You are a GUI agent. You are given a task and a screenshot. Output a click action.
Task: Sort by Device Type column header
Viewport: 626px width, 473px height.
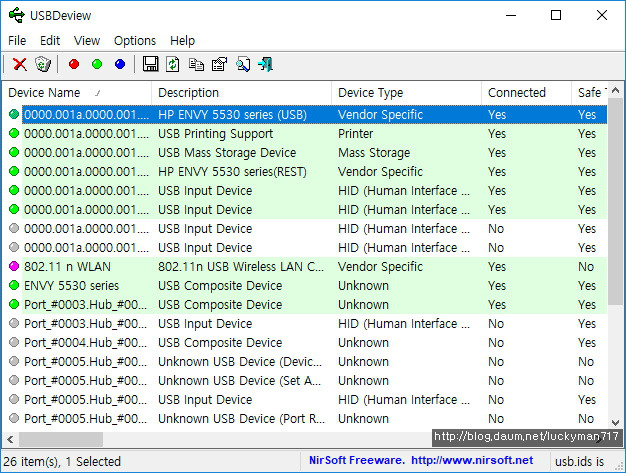coord(406,93)
